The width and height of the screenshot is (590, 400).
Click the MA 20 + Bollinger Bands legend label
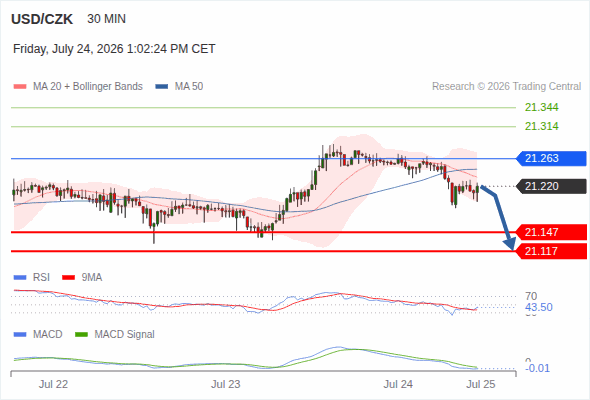point(88,87)
